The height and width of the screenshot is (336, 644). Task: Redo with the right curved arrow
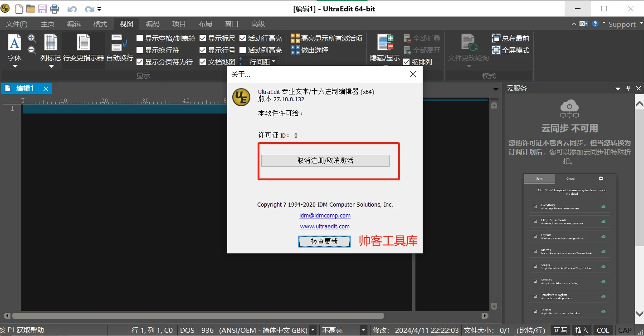coord(89,9)
